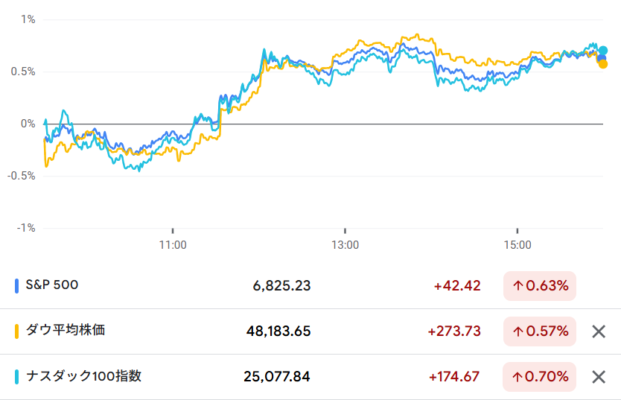The width and height of the screenshot is (621, 400).
Task: Click the ナスダック100指数 cyan color marker
Action: pyautogui.click(x=16, y=377)
